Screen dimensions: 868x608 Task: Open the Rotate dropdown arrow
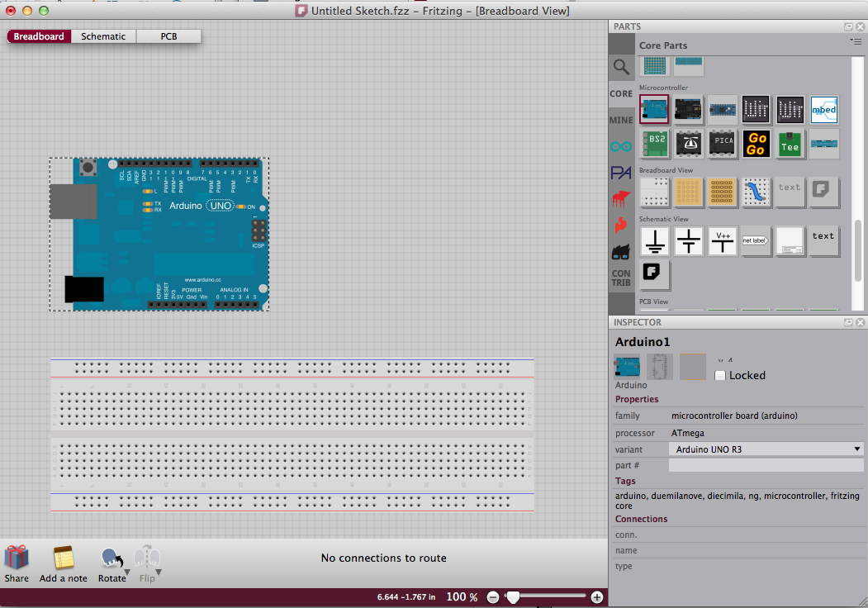tap(126, 572)
